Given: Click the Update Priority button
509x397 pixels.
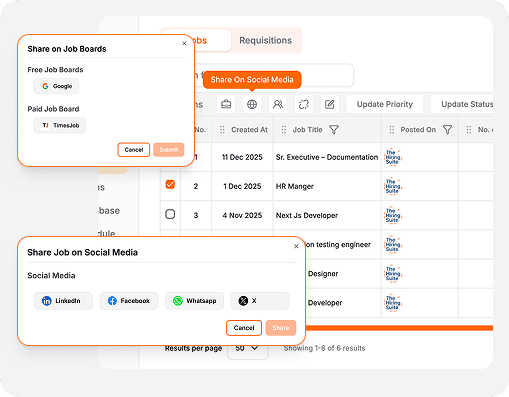Looking at the screenshot, I should coord(385,104).
